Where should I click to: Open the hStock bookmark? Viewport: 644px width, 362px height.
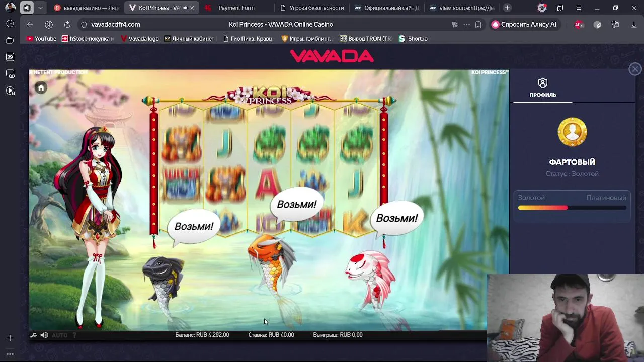88,38
